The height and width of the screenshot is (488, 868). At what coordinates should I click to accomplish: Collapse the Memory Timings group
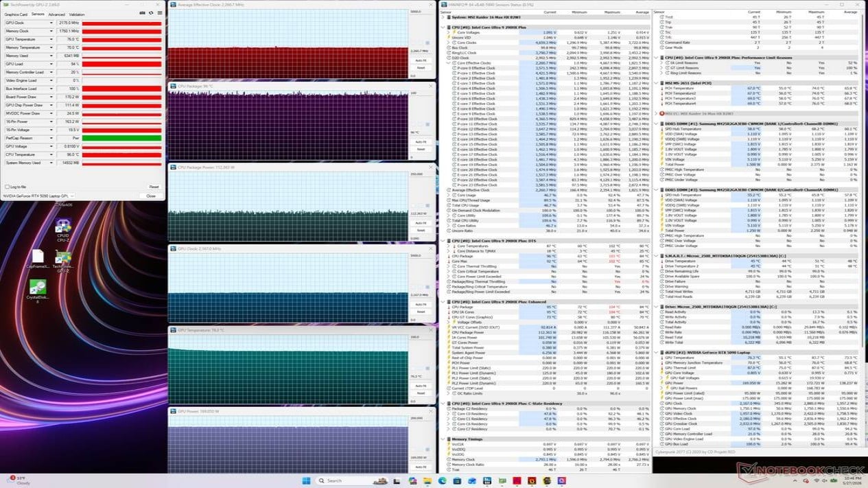[443, 439]
